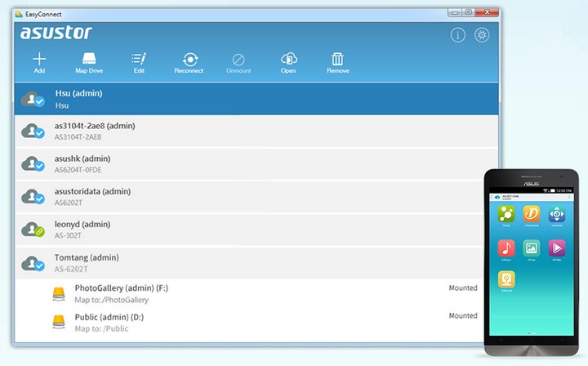Click the Open cloud icon
This screenshot has height=366, width=588.
point(288,62)
